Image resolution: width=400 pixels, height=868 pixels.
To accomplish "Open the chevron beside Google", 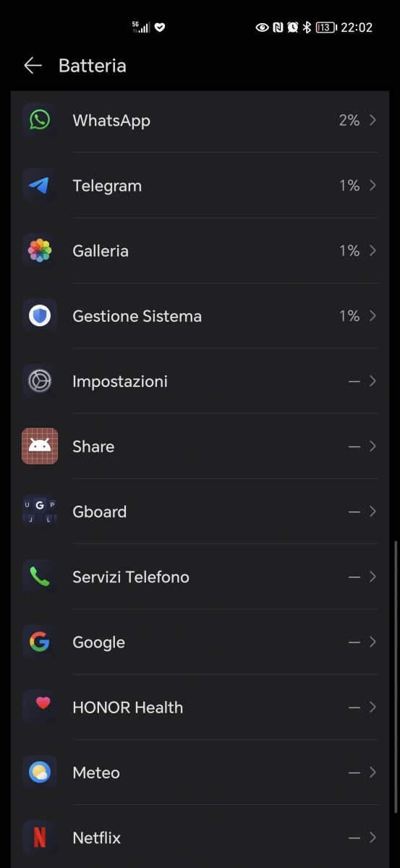I will 373,642.
